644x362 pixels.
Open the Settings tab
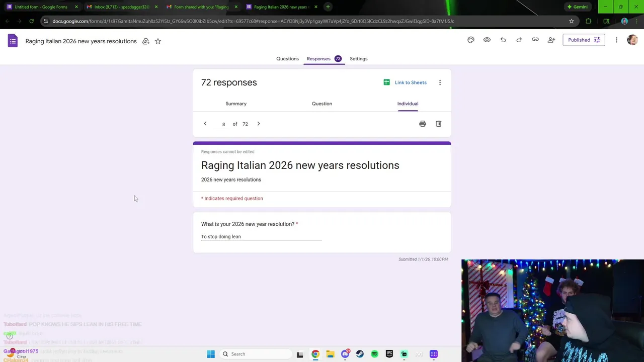(359, 59)
